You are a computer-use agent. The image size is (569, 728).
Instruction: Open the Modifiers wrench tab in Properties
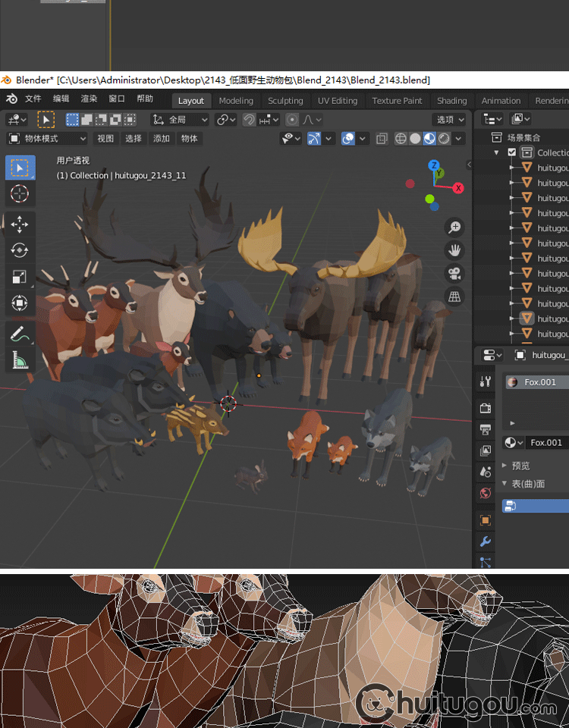(486, 541)
